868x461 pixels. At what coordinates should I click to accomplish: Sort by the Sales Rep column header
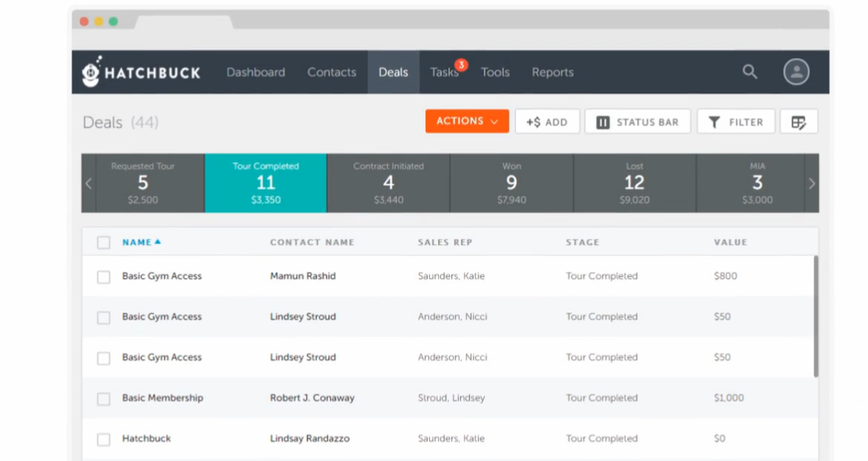445,243
